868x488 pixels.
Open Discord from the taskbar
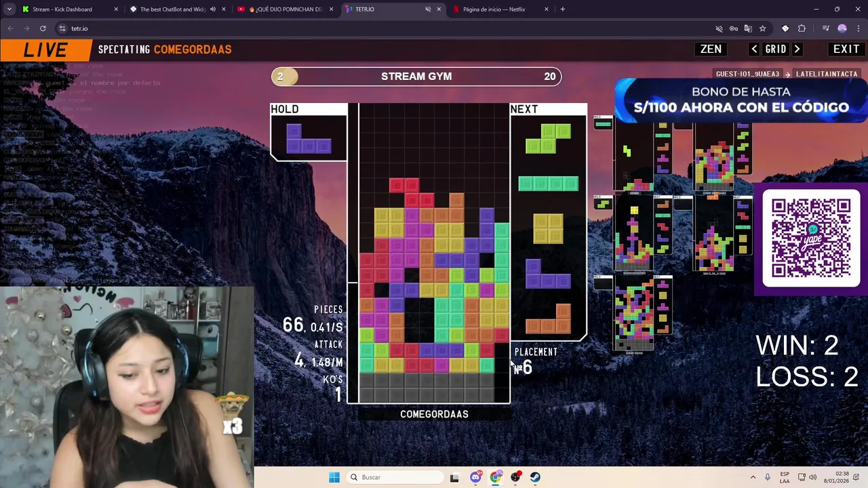(475, 477)
